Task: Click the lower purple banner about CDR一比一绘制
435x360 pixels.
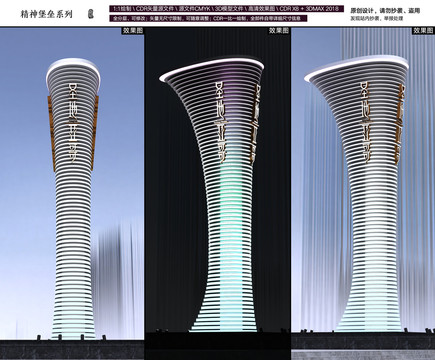Action: pos(208,18)
